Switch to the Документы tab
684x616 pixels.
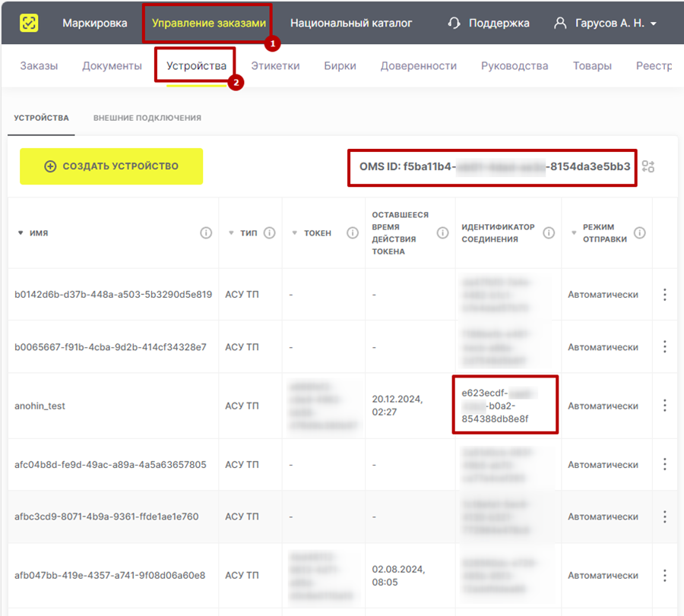(x=112, y=66)
